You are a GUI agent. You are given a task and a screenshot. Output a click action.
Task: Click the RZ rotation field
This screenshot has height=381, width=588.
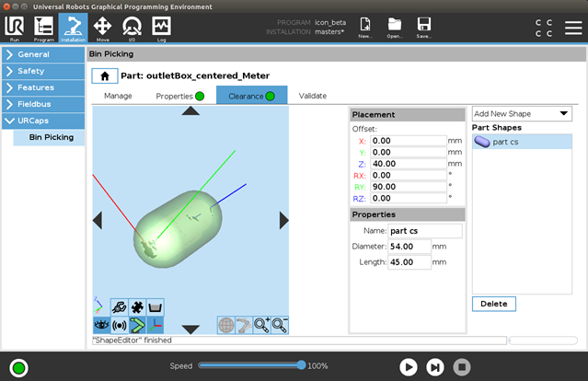click(409, 198)
